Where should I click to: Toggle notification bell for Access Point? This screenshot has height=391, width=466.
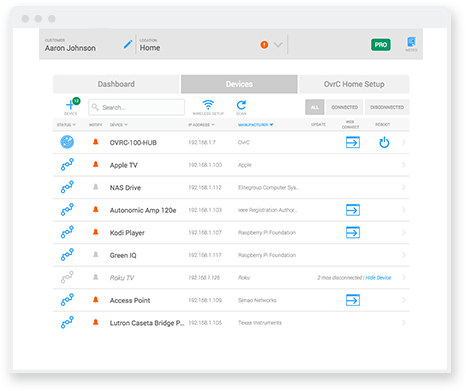tap(96, 300)
